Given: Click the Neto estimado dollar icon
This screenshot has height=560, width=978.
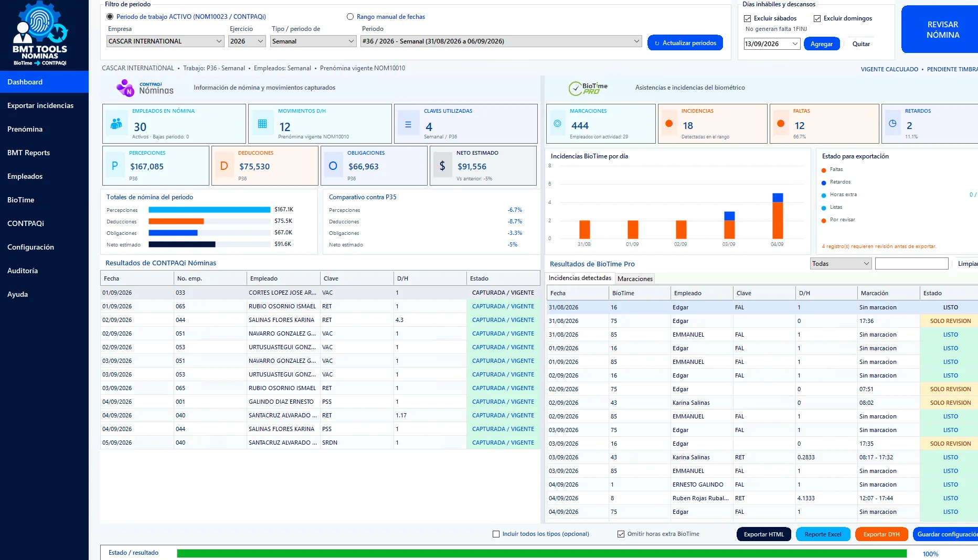Looking at the screenshot, I should coord(442,166).
